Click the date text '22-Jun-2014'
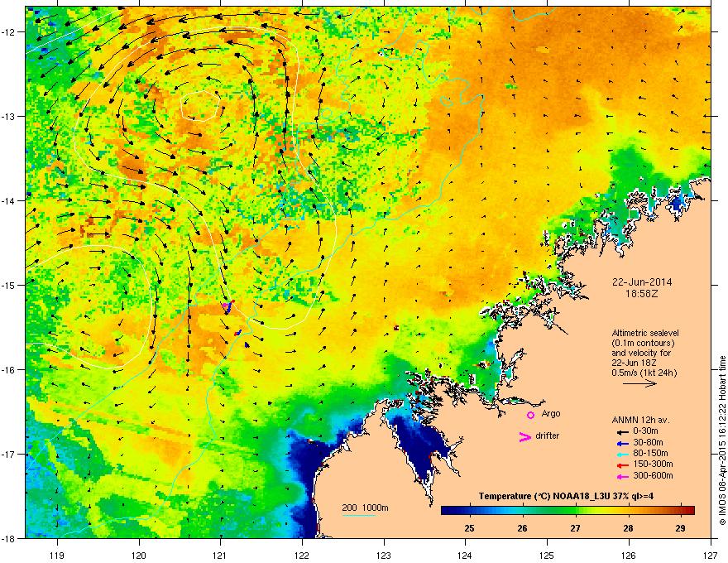Screen dimensions: 728x563 (642, 282)
